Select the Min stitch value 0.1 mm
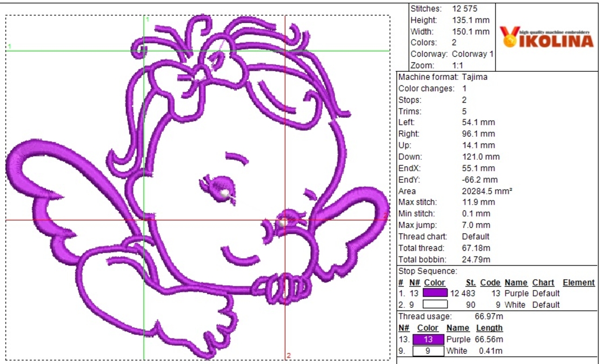600x364 pixels. 476,213
